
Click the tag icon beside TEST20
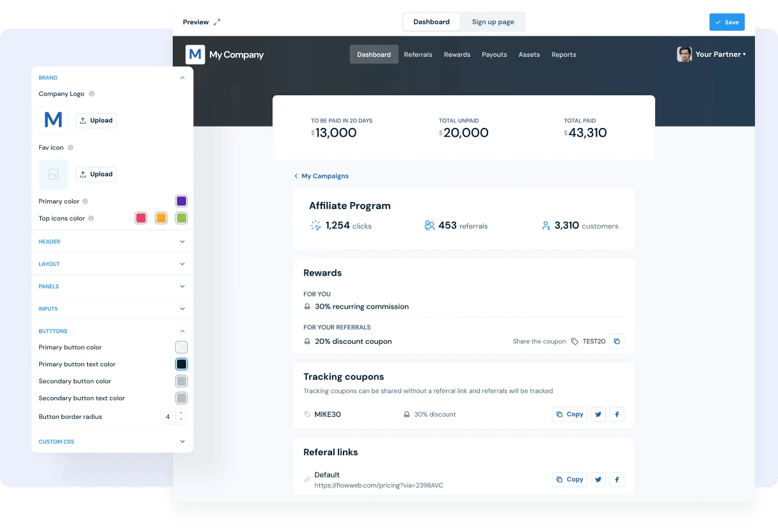[575, 341]
